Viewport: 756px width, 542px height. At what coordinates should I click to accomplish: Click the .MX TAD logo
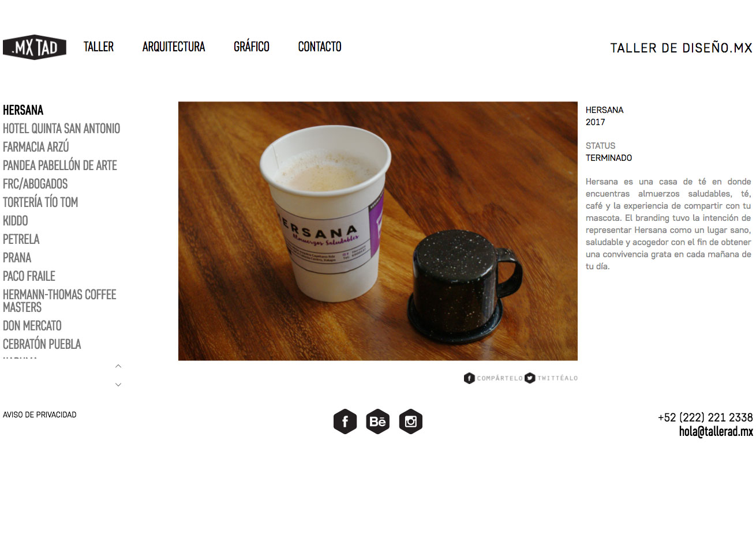coord(35,47)
